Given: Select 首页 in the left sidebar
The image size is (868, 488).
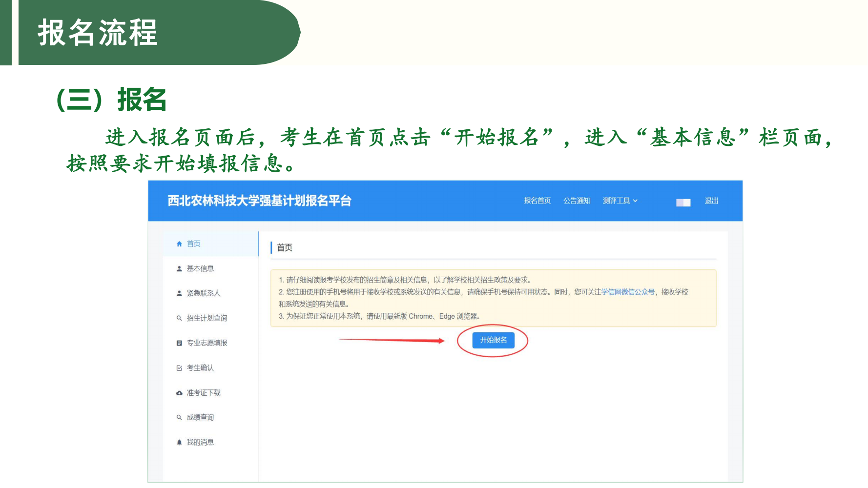Looking at the screenshot, I should point(210,244).
